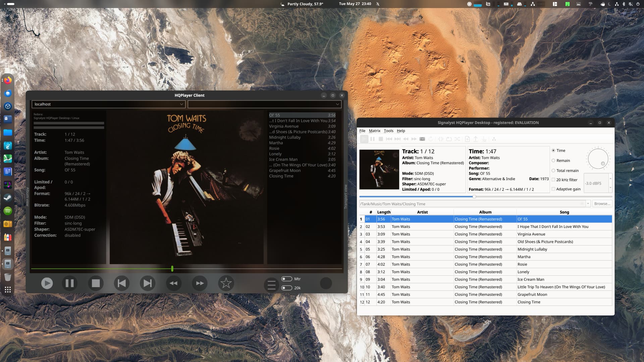Start playback with the round play button

point(47,283)
